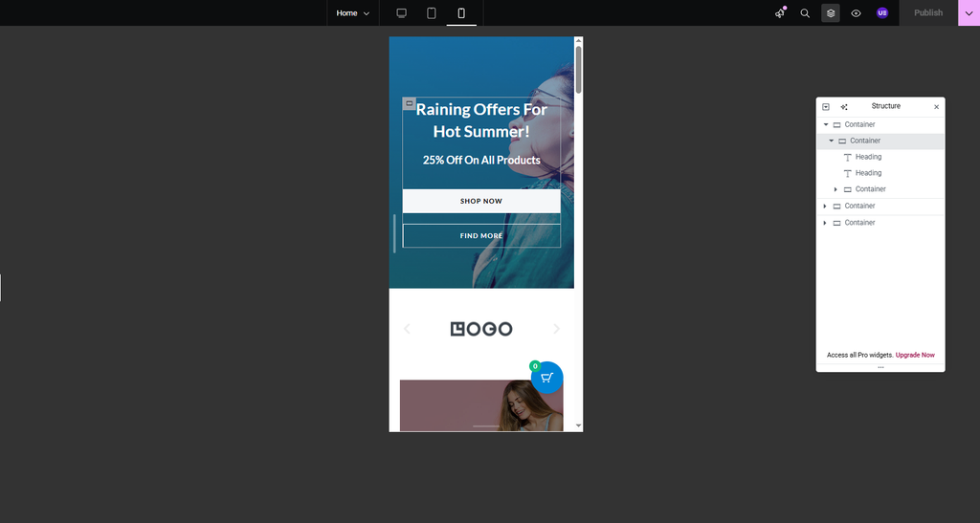The image size is (980, 523).
Task: Click the SHOP NOW button
Action: pos(481,201)
